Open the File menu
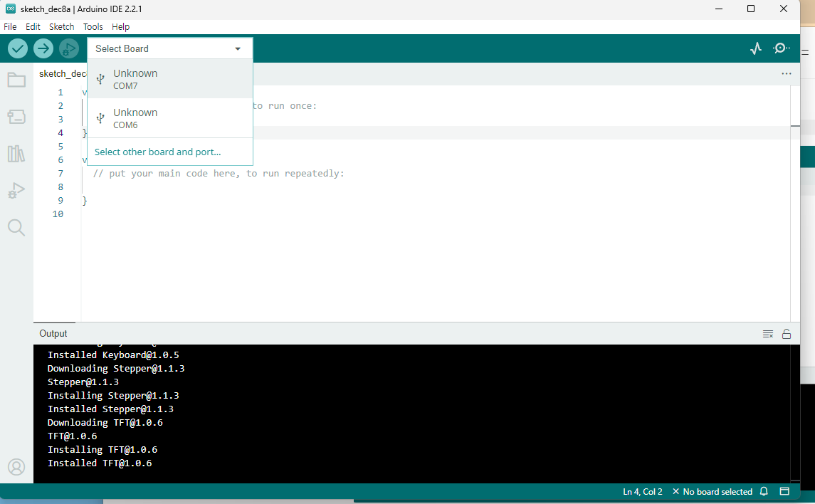 coord(11,27)
